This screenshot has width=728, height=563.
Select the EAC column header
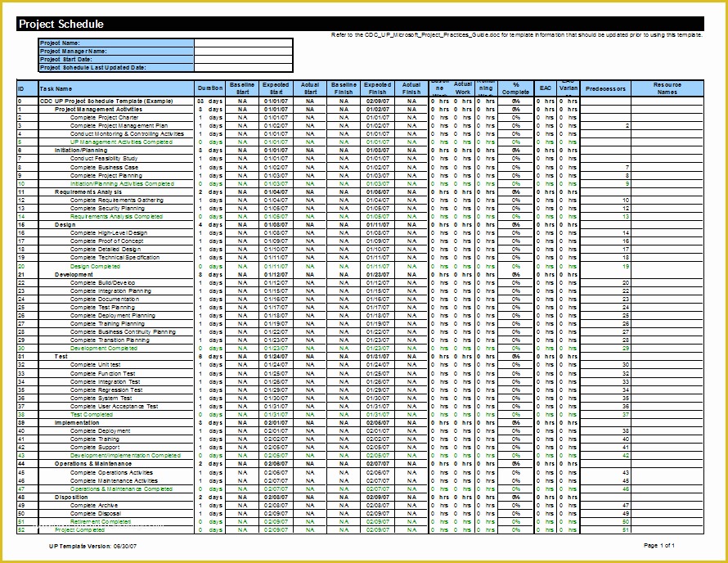[x=546, y=88]
